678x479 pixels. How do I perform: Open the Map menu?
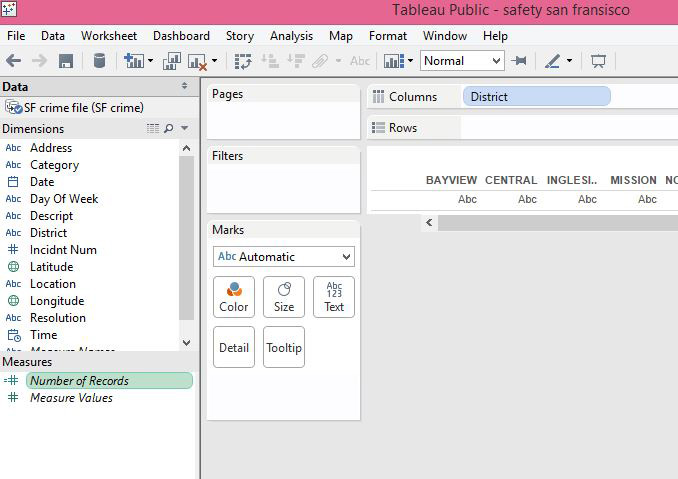click(341, 36)
